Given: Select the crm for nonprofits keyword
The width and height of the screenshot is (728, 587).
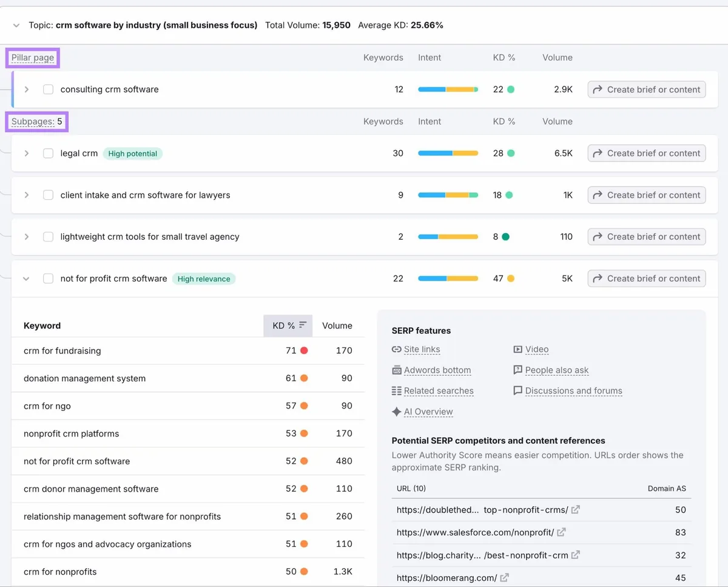Looking at the screenshot, I should 60,572.
